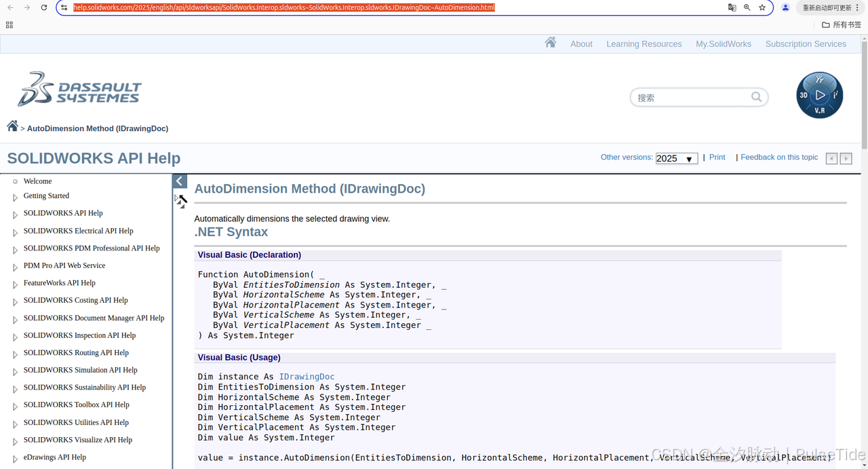Open the apps grid in bookmarks bar
The width and height of the screenshot is (868, 469).
pos(9,24)
